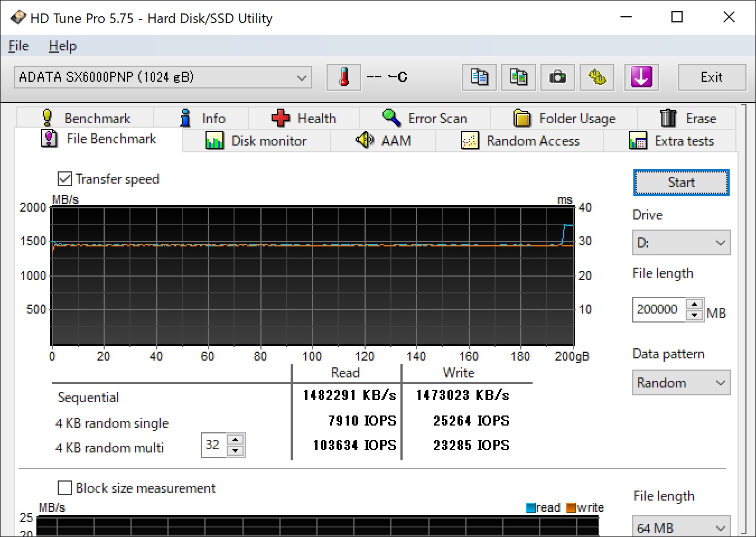This screenshot has height=537, width=756.
Task: Expand the ADATA SX6000PNP drive selector dropdown
Action: 302,77
